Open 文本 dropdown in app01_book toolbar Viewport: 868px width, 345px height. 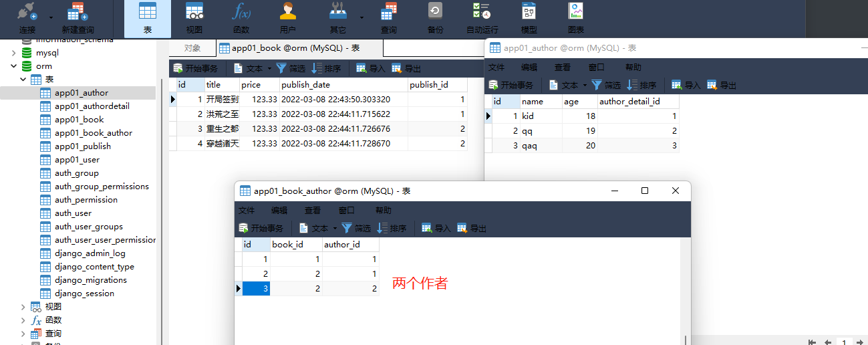252,68
